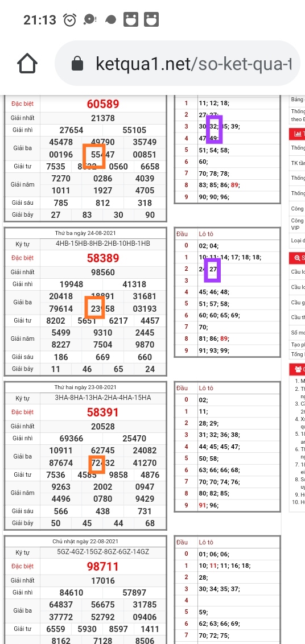Click loto row 30; 34; 35; 37;
This screenshot has height=644, width=305.
pos(219,589)
